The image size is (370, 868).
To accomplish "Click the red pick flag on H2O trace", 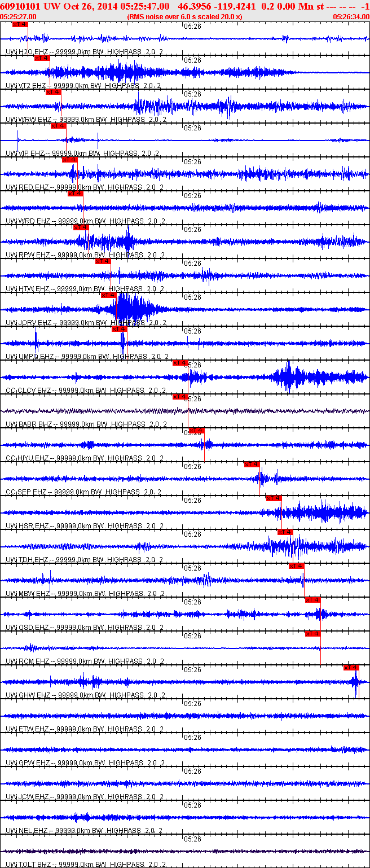I will [x=20, y=25].
